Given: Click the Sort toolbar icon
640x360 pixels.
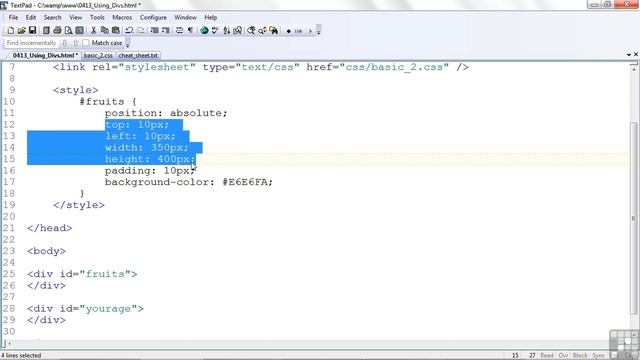Looking at the screenshot, I should pos(226,31).
